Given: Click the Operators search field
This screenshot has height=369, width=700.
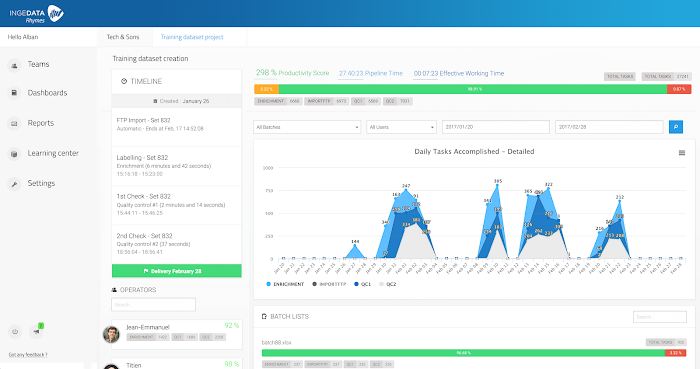Looking at the screenshot, I should click(x=153, y=305).
